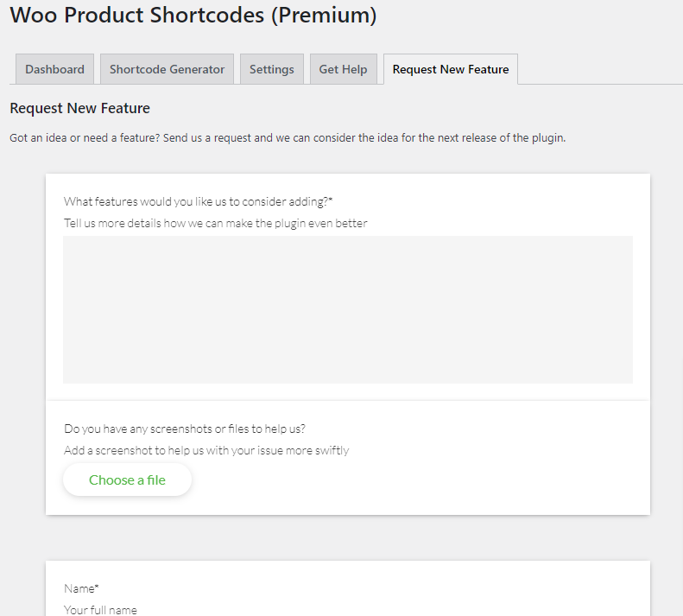Switch to the Shortcode Generator tab
Screen dimensions: 683x616
pos(167,69)
